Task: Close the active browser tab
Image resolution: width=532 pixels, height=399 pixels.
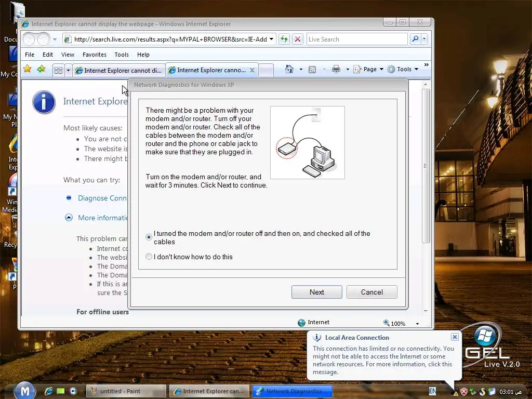Action: click(252, 70)
